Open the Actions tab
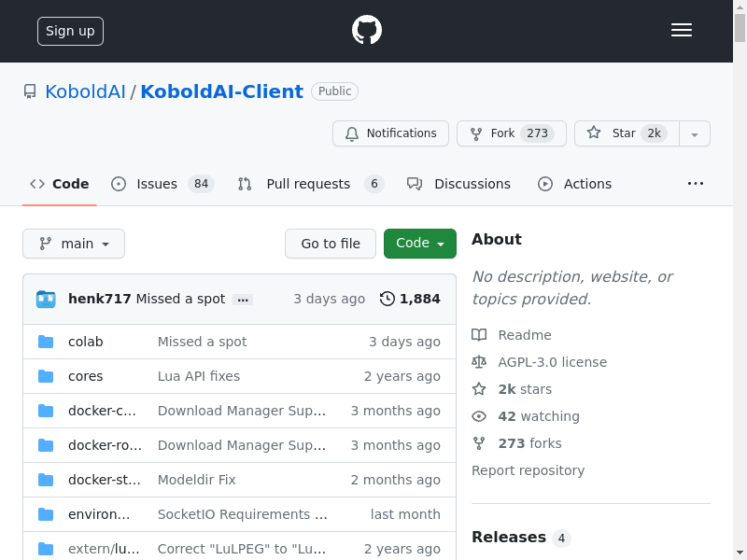Screen dimensions: 747x560 point(574,184)
